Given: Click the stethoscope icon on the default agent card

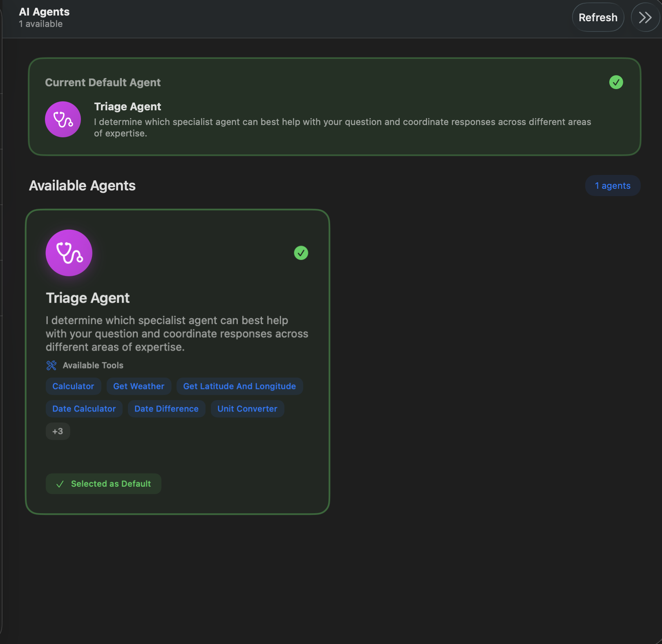Looking at the screenshot, I should point(63,119).
